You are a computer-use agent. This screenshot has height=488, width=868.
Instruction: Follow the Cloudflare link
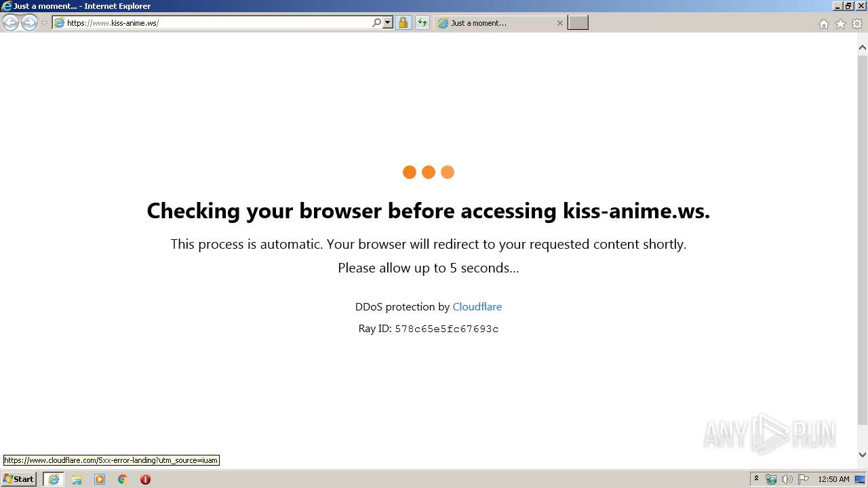[x=477, y=306]
